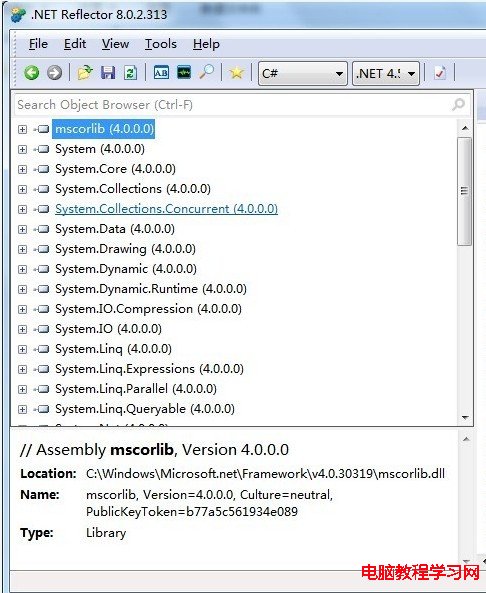Click the assembly icon beside mscorlib

click(42, 129)
